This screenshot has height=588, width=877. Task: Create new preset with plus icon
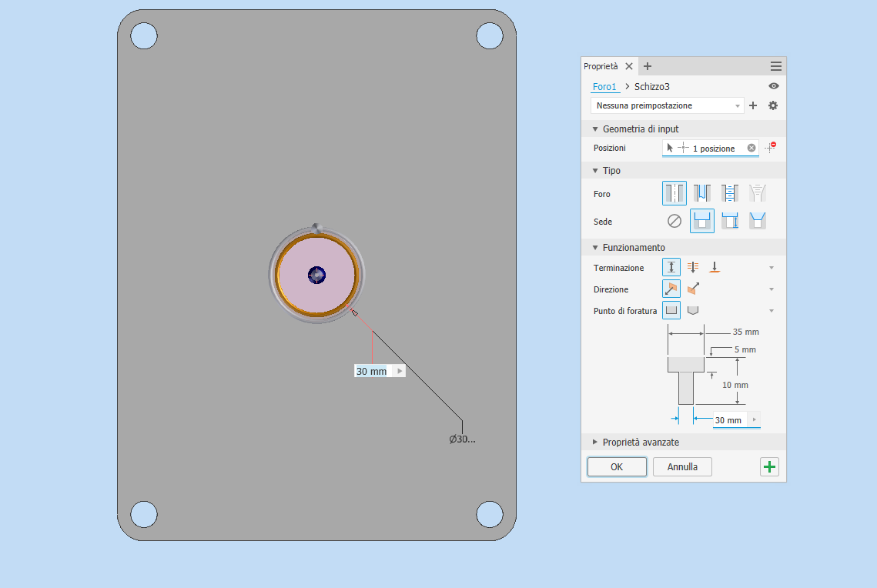753,105
